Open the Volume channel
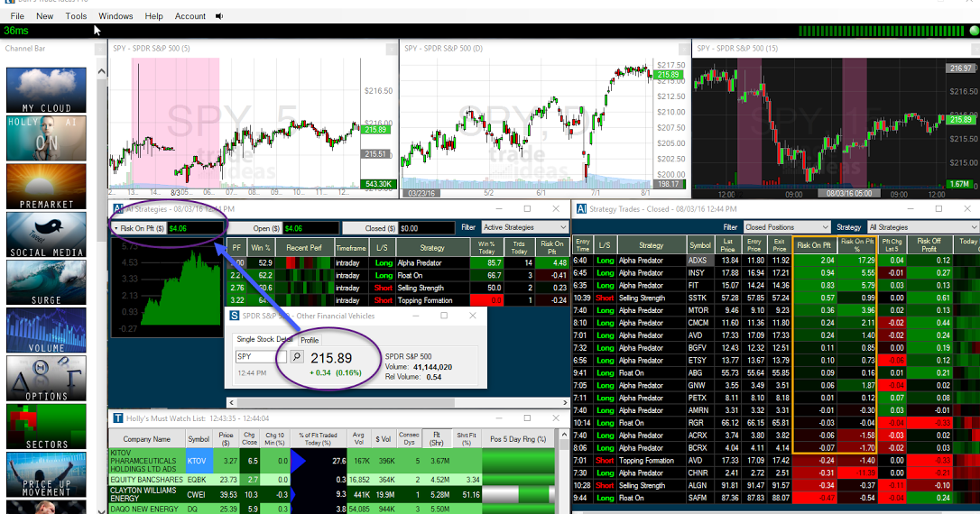980x514 pixels. 46,330
